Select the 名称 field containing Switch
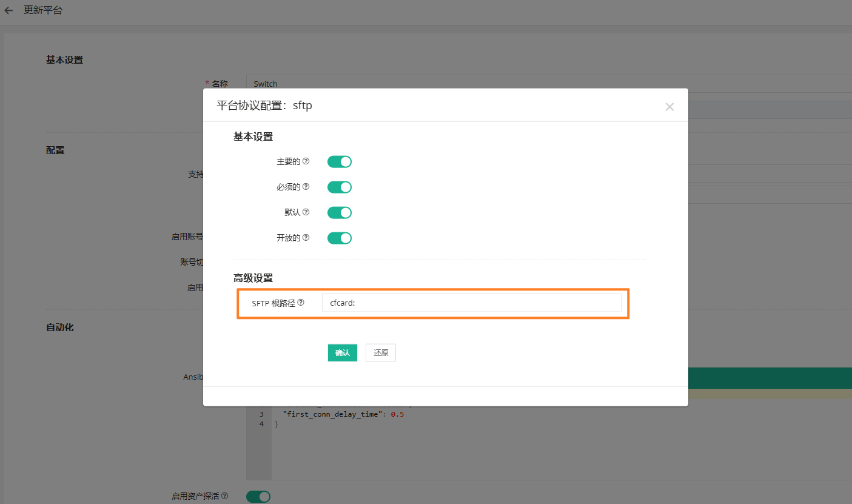 coord(549,84)
